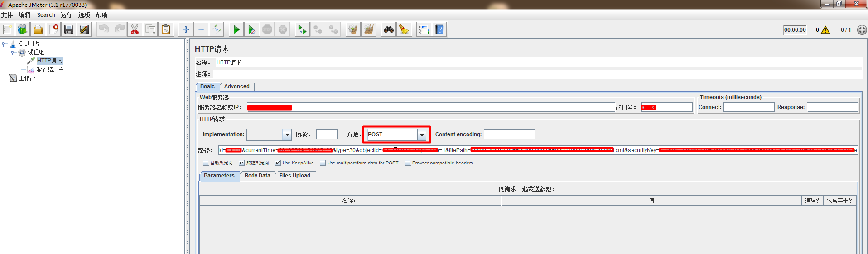Paste from the clipboard icon

(x=166, y=30)
